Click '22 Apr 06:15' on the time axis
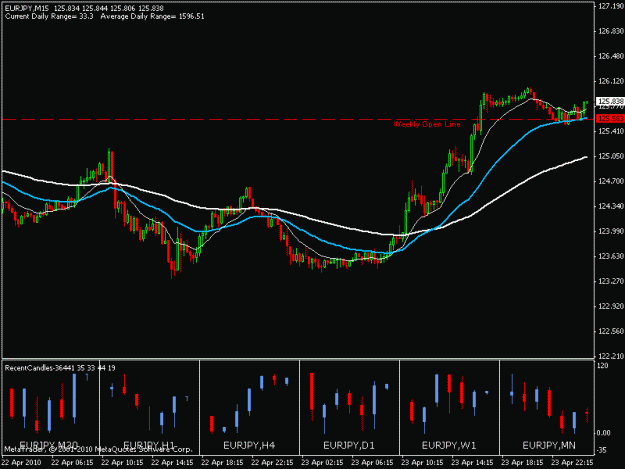 click(x=72, y=463)
